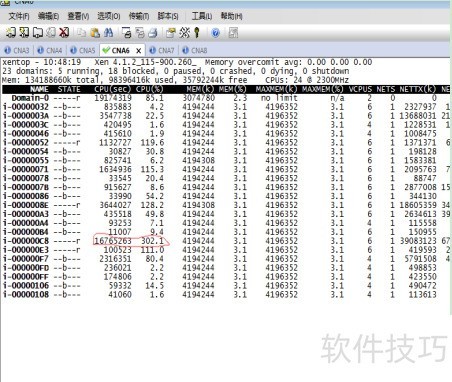452x382 pixels.
Task: Click the CPU(sec) column header
Action: click(113, 89)
